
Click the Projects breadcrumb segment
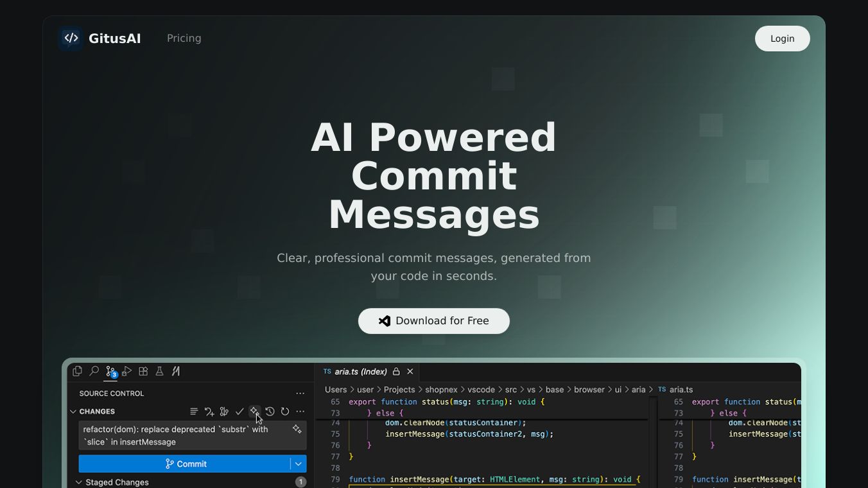click(399, 390)
